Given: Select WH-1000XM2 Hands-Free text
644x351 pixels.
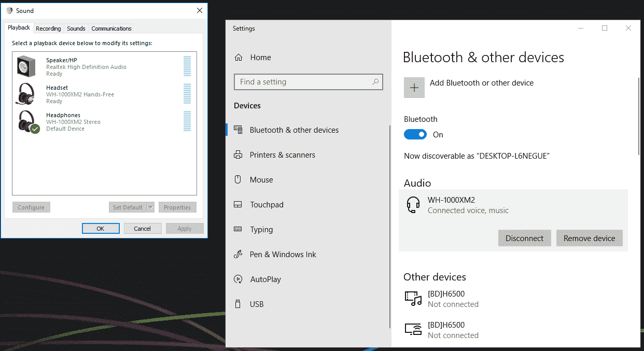Looking at the screenshot, I should (x=80, y=94).
